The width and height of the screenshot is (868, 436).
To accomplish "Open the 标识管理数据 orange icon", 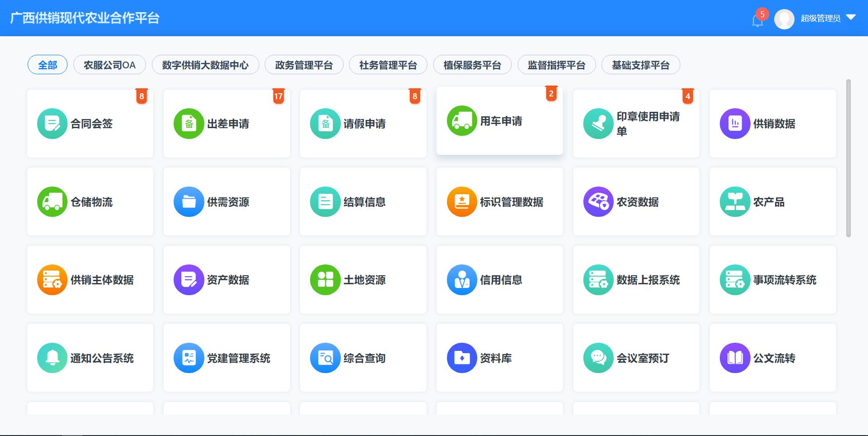I will point(461,202).
